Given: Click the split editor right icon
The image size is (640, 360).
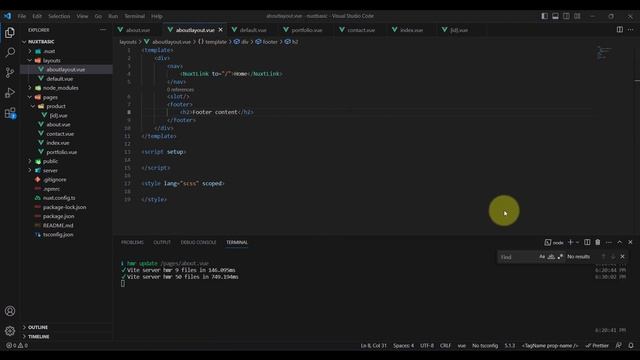Looking at the screenshot, I should pos(620,29).
